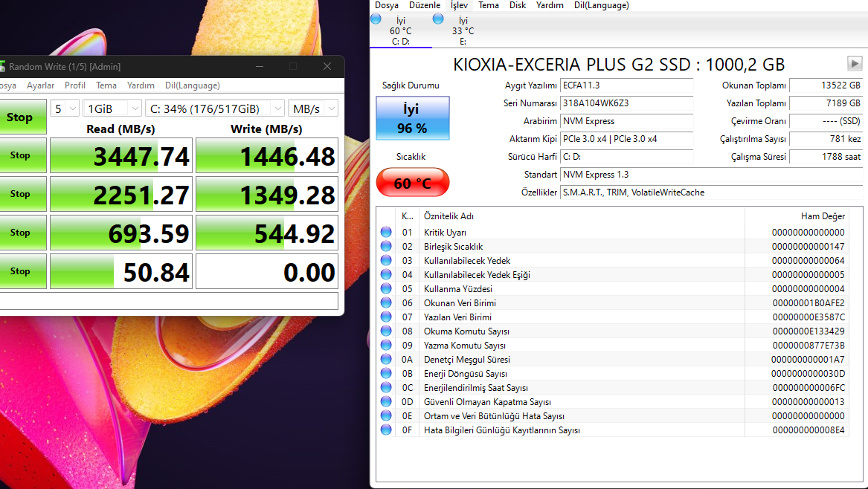Click Stop button beside 2251.27 read result

coord(22,194)
